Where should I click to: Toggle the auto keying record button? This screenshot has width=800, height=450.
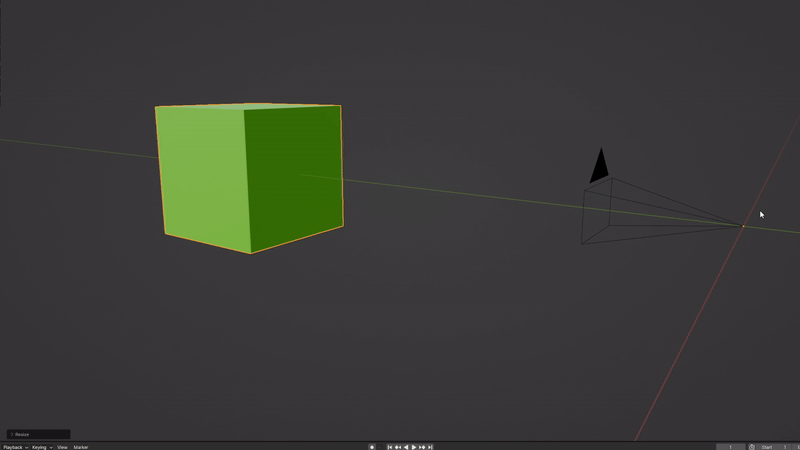[372, 447]
